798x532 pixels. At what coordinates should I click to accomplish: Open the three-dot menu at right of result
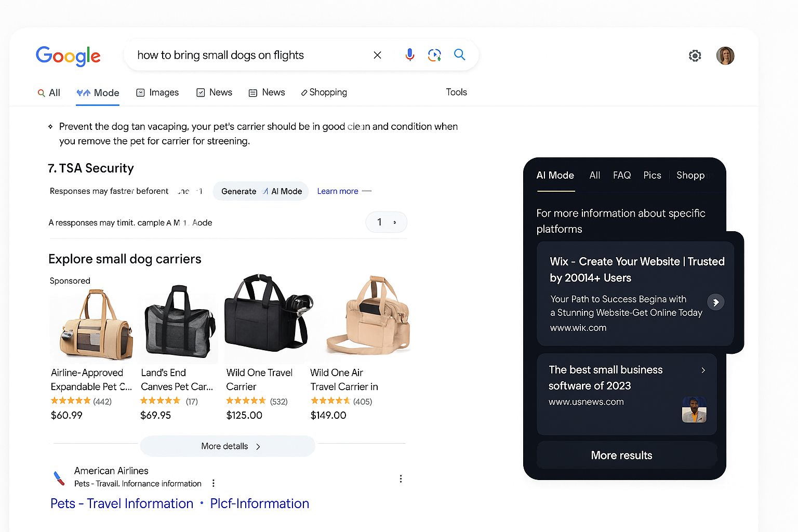coord(401,478)
